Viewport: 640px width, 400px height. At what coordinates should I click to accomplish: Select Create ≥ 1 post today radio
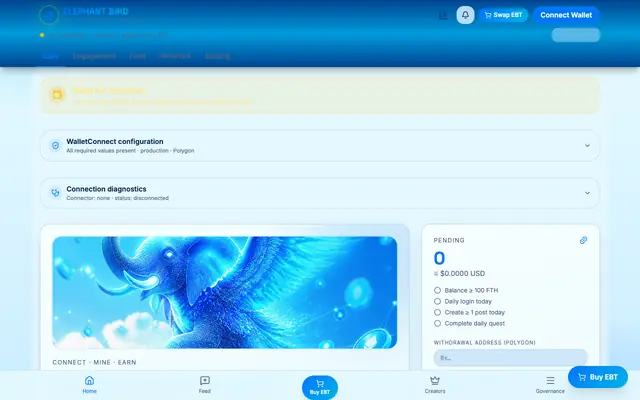[438, 312]
